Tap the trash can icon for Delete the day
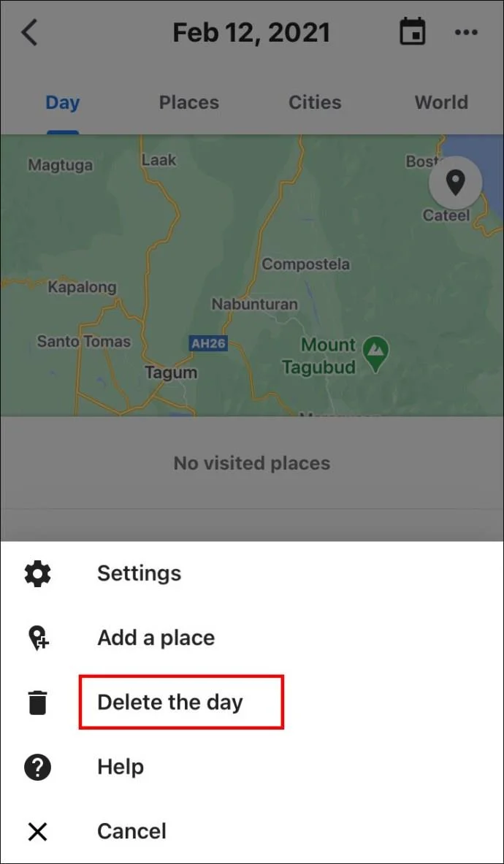Image resolution: width=504 pixels, height=864 pixels. (x=37, y=702)
